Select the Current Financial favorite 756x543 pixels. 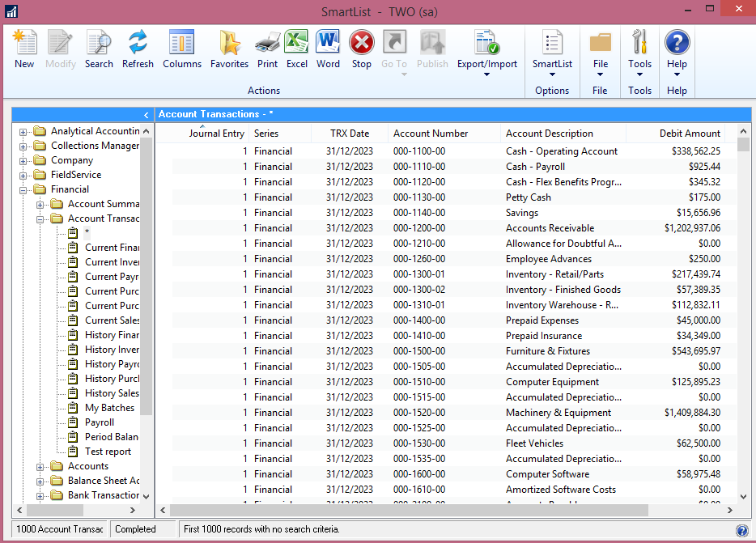(x=112, y=248)
